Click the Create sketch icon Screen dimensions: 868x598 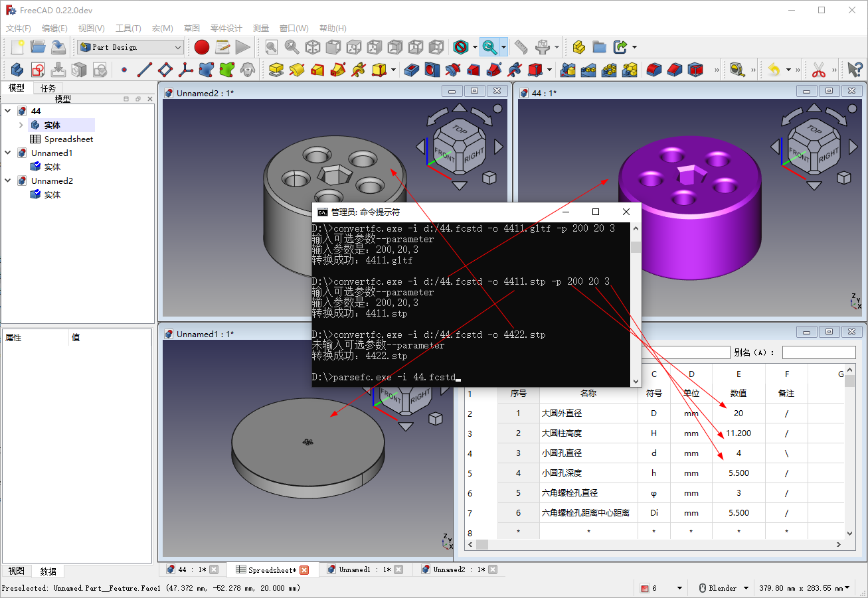point(38,69)
